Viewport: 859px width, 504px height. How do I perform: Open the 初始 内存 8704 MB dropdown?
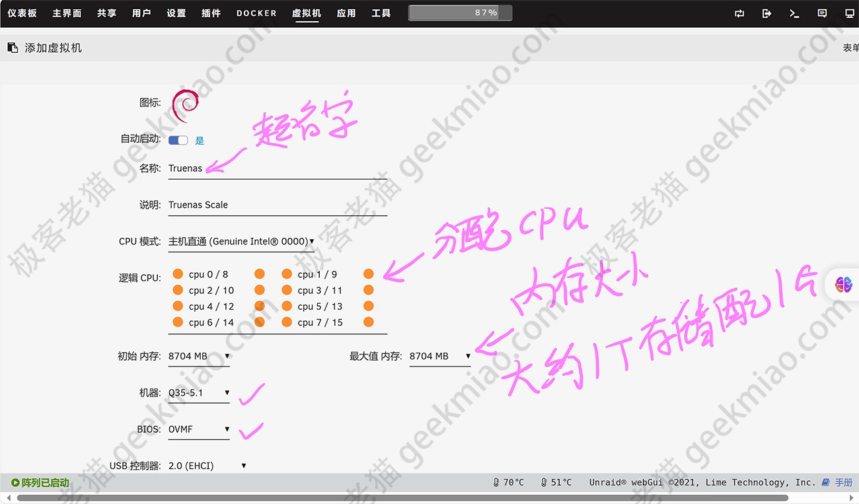point(199,357)
